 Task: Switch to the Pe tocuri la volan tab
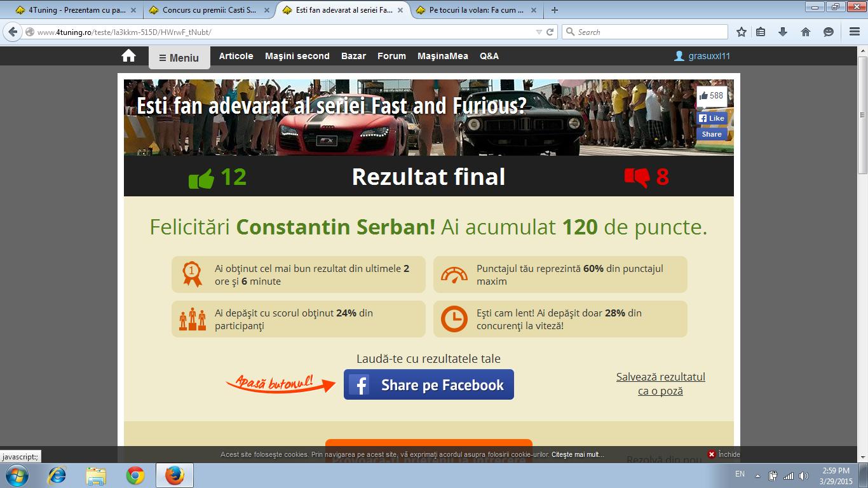tap(477, 10)
